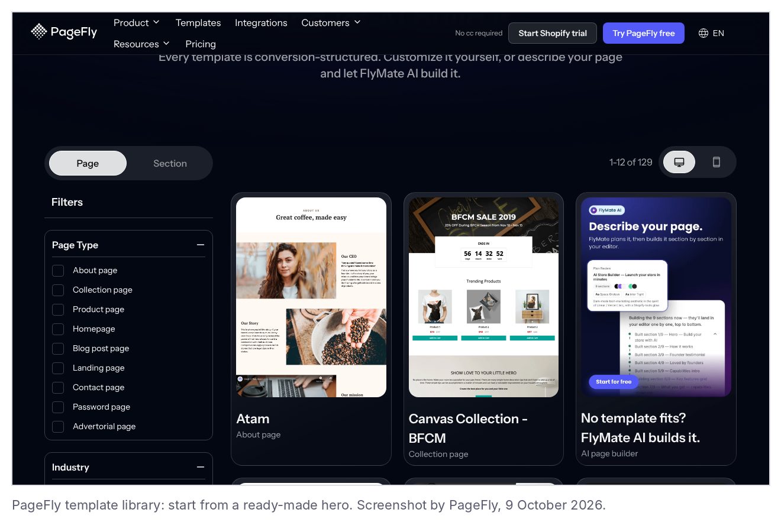Tick the Advertorial page checkbox
This screenshot has width=781, height=532.
pos(58,427)
